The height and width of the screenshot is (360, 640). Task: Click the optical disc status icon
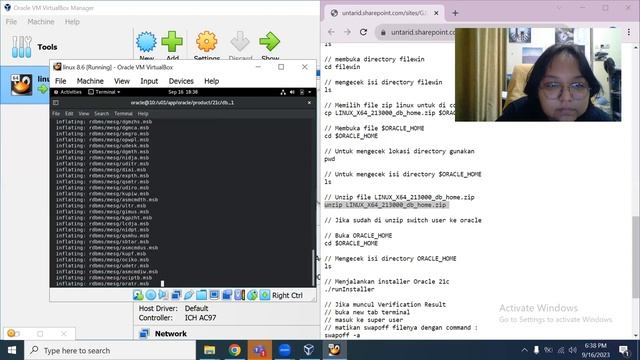coord(151,295)
